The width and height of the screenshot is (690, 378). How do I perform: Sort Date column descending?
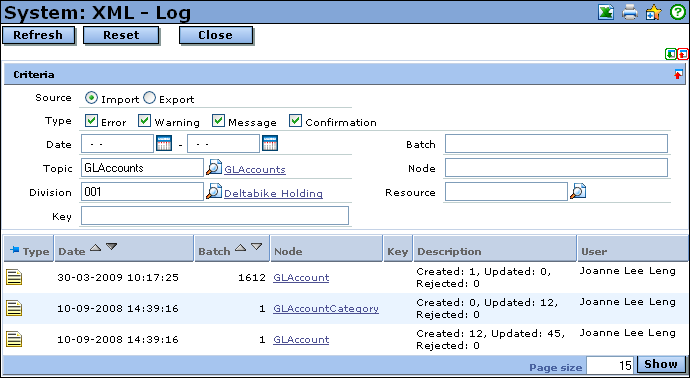[111, 247]
